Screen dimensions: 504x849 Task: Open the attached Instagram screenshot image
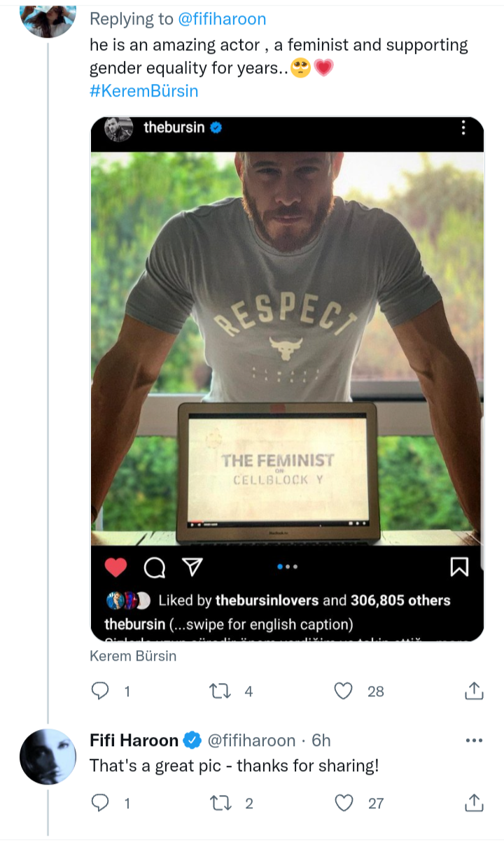(x=287, y=350)
